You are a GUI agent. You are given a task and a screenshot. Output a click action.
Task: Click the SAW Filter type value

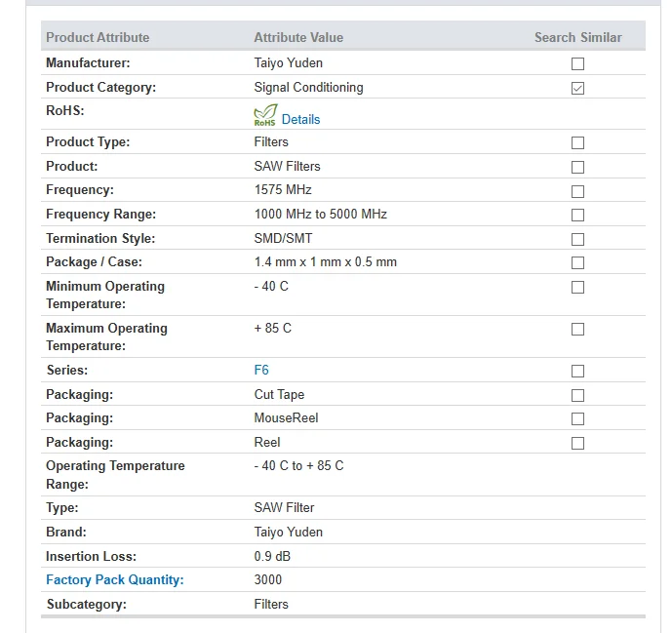284,508
